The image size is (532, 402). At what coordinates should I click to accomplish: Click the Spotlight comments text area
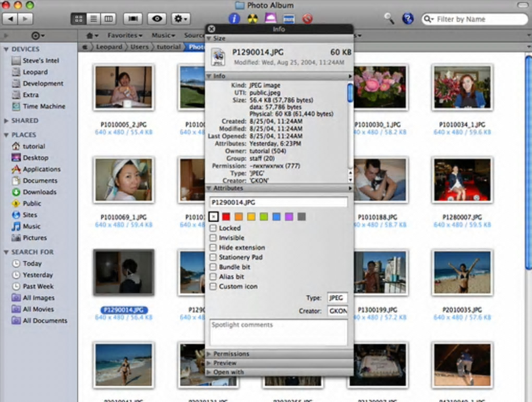tap(279, 332)
